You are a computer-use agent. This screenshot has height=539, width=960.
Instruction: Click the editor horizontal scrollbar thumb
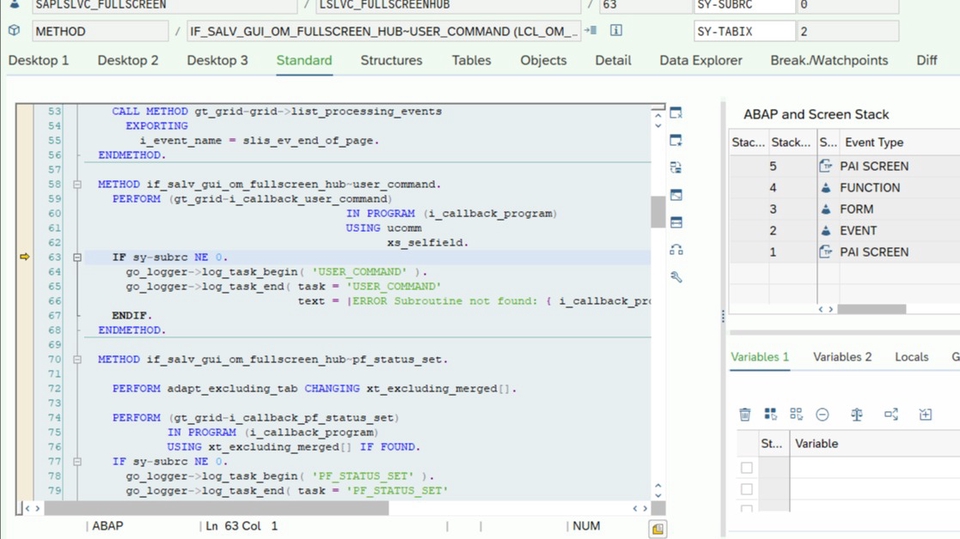click(216, 508)
